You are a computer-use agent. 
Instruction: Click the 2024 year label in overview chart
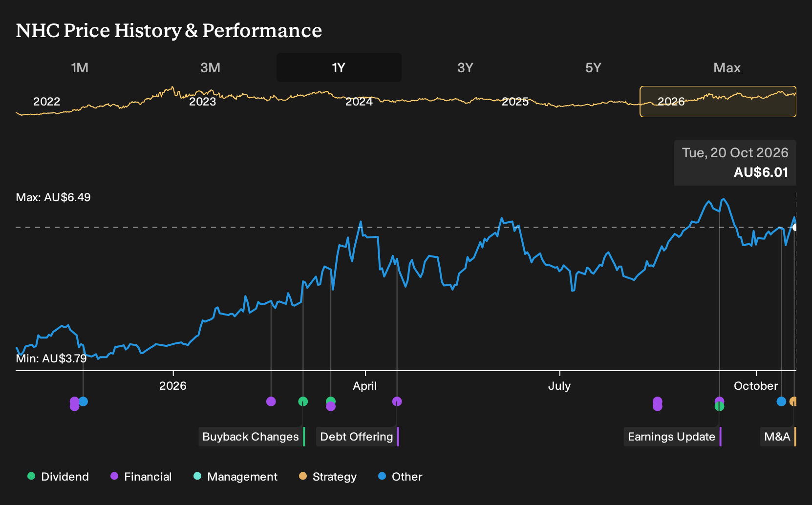[359, 102]
